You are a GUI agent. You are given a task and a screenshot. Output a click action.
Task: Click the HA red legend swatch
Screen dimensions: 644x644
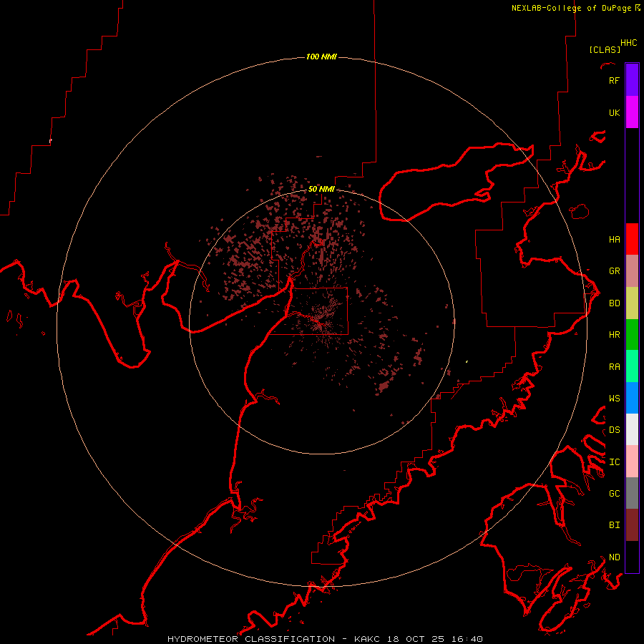[x=632, y=239]
